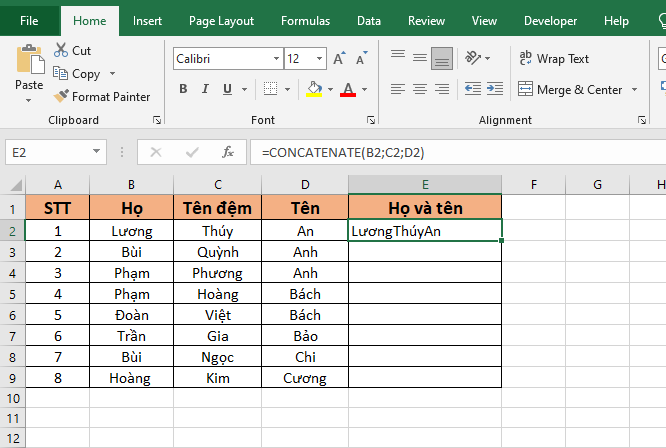Apply the yellow Fill Color bucket
This screenshot has width=666, height=448.
click(x=314, y=89)
